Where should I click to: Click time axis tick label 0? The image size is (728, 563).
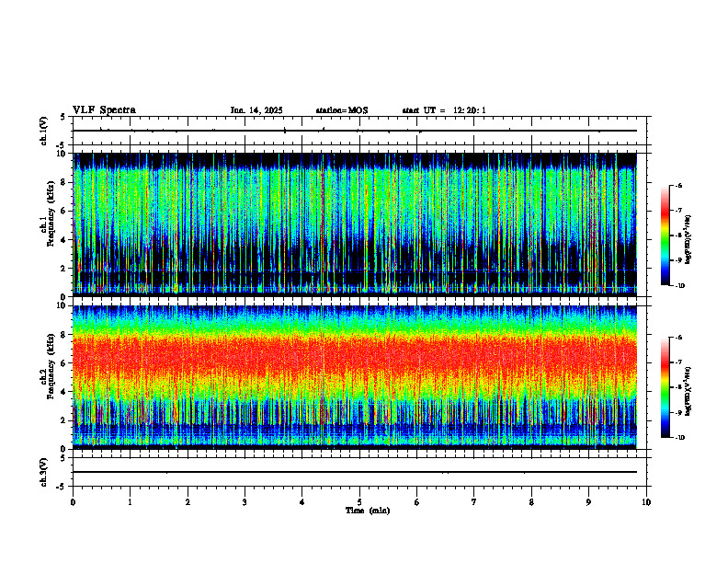[x=73, y=502]
